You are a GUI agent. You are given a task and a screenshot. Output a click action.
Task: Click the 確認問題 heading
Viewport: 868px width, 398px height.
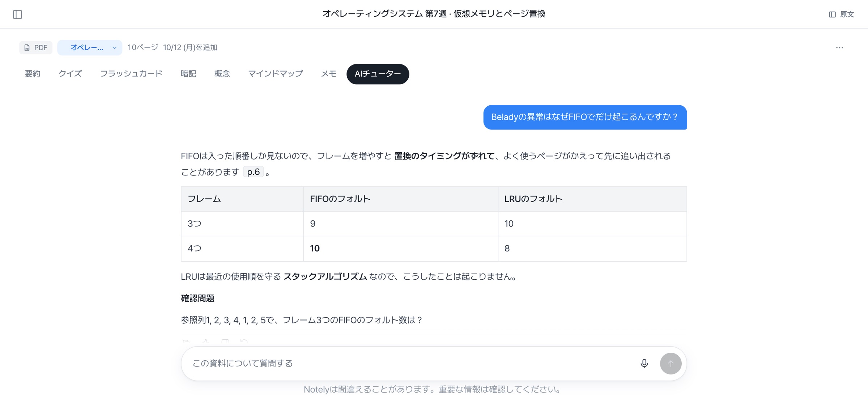[197, 298]
